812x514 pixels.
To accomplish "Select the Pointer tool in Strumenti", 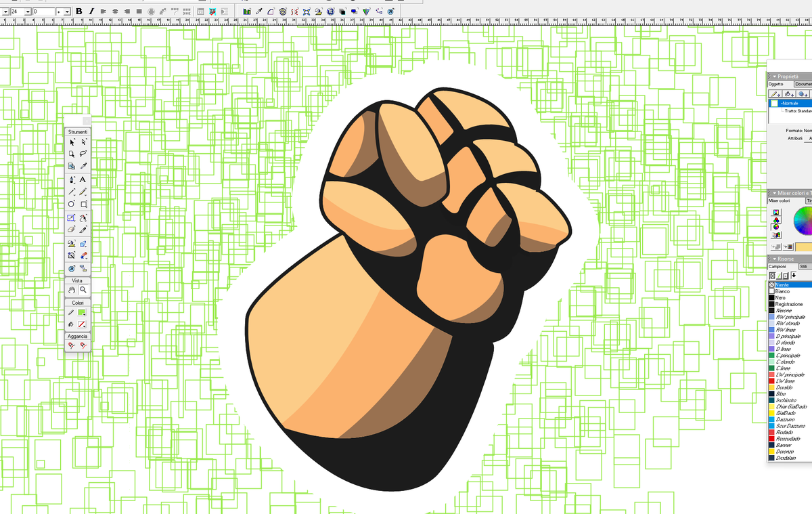I will point(72,142).
